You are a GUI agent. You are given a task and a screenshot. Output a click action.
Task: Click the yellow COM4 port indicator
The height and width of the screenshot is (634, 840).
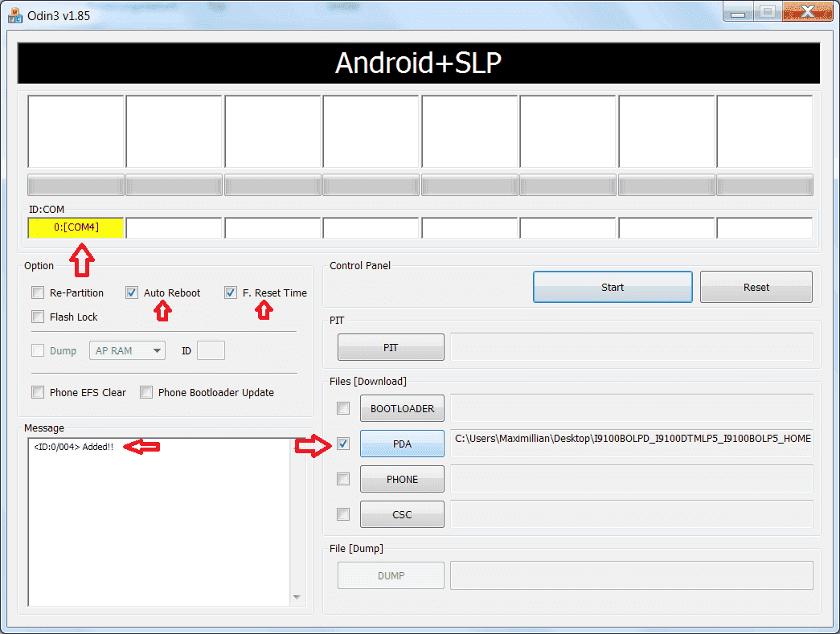click(x=76, y=227)
